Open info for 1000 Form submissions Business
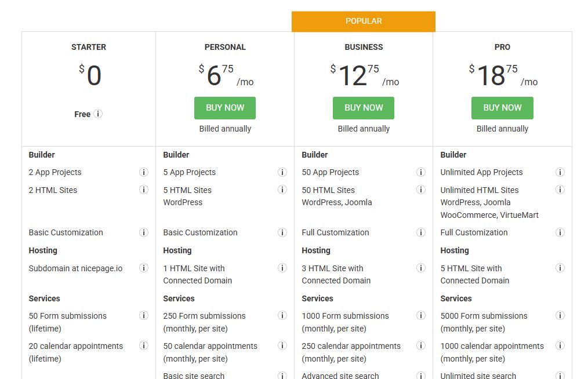This screenshot has height=379, width=588. pyautogui.click(x=421, y=315)
